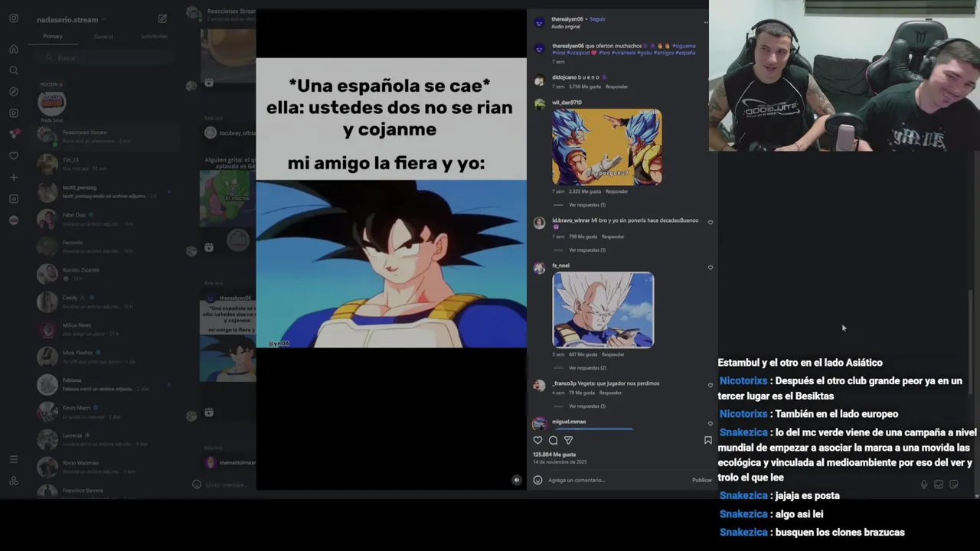Image resolution: width=980 pixels, height=551 pixels.
Task: Follow therealyan06 with the Seguir link
Action: coord(597,19)
